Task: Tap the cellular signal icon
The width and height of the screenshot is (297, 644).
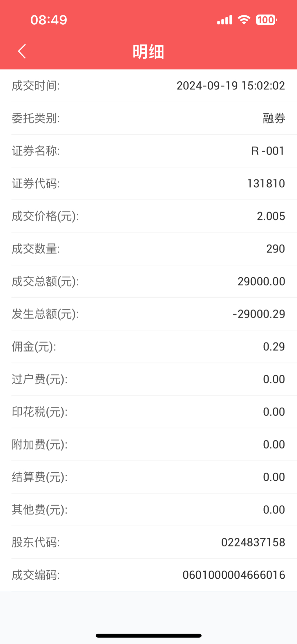Action: click(x=224, y=20)
